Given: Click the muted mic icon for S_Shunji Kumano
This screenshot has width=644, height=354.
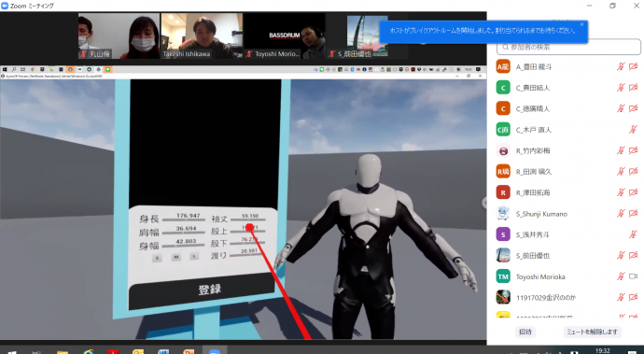Looking at the screenshot, I should click(621, 213).
